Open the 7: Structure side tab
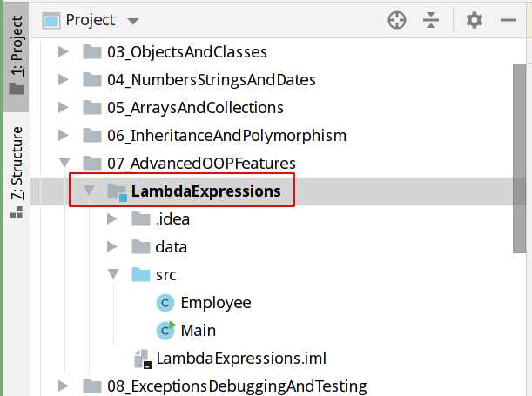This screenshot has width=532, height=396. 17,172
